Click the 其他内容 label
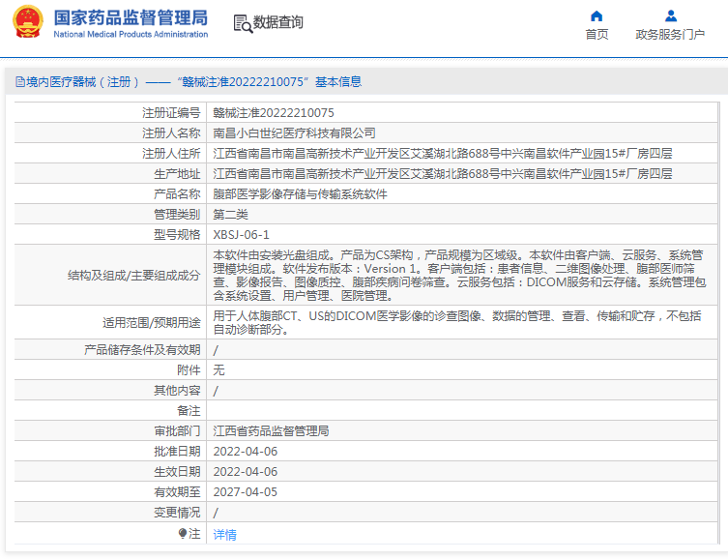This screenshot has height=560, width=728. click(x=177, y=391)
